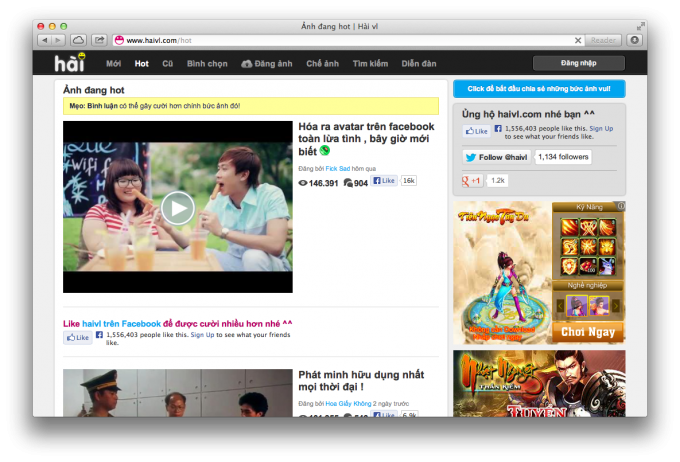Open post title Hóa ra avatar trên facebook
The image size is (680, 462).
click(366, 138)
